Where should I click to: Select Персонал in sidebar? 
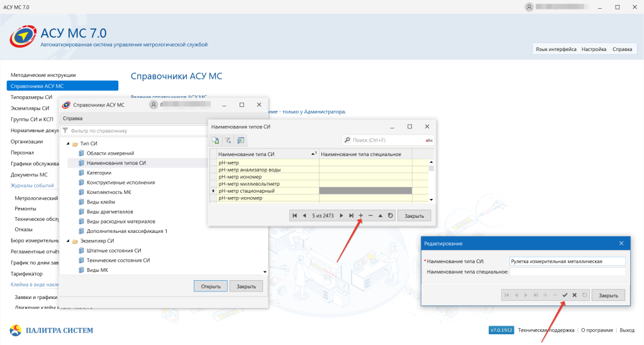click(22, 152)
